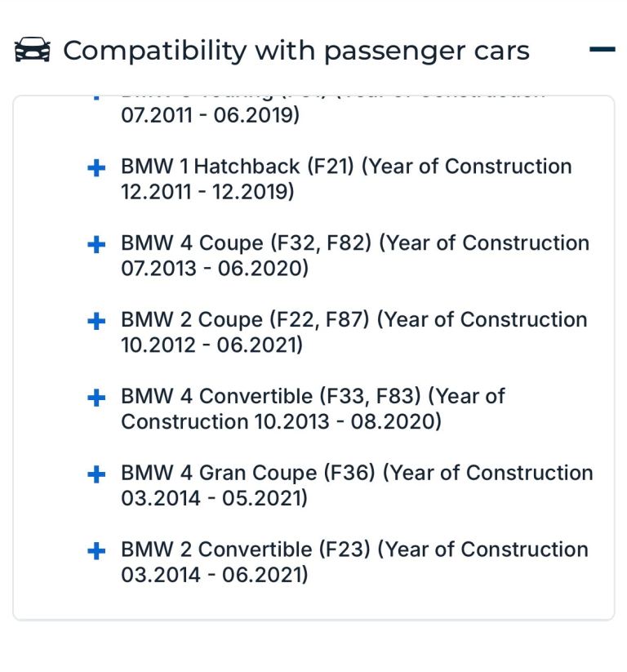Click the car icon beside the heading
The height and width of the screenshot is (672, 627).
coord(33,50)
